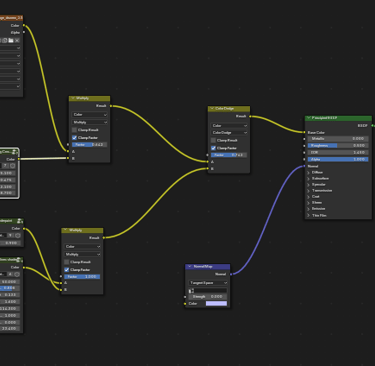This screenshot has width=375, height=366.
Task: Click the fake user icon beside the 0.900 value's node
Action: pyautogui.click(x=18, y=235)
